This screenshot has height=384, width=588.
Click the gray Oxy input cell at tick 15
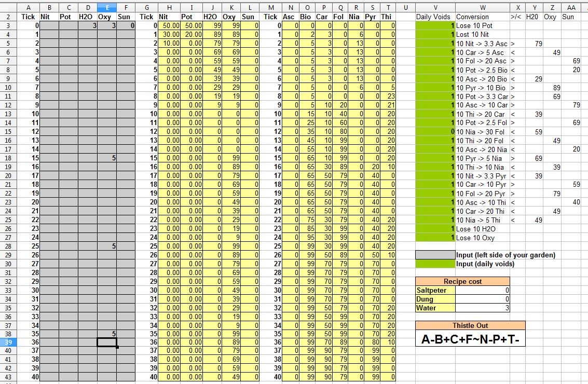point(107,158)
